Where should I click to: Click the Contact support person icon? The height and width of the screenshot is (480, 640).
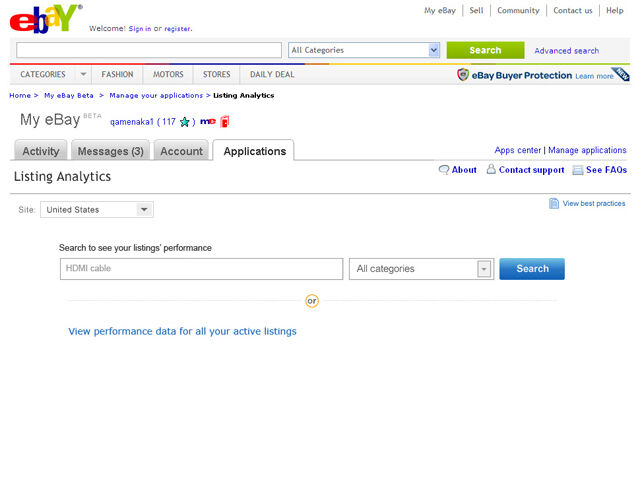click(x=491, y=169)
